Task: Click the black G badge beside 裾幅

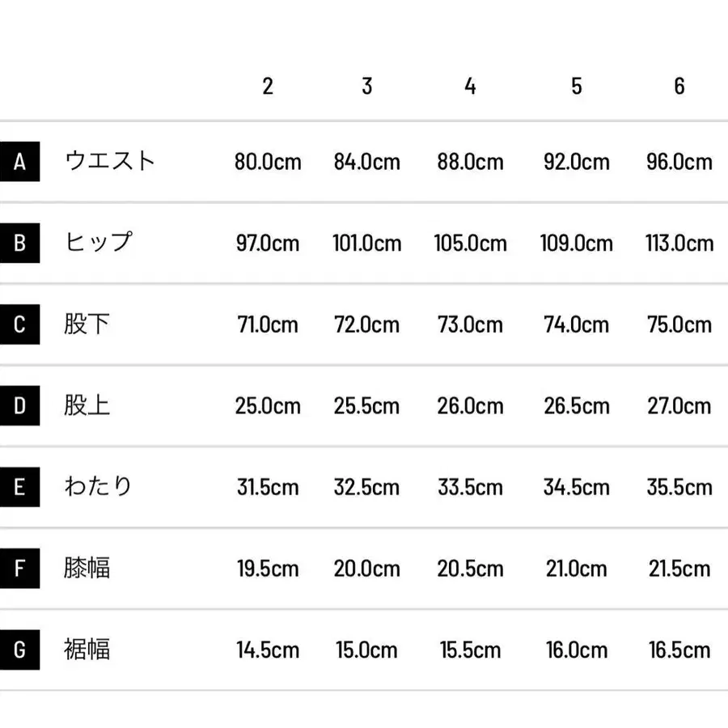Action: coord(19,650)
